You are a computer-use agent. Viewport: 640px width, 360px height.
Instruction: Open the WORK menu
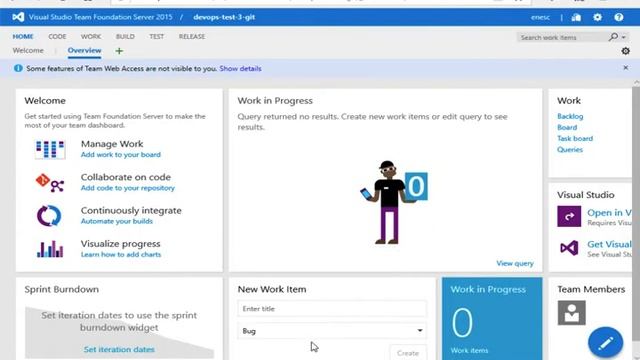[91, 36]
